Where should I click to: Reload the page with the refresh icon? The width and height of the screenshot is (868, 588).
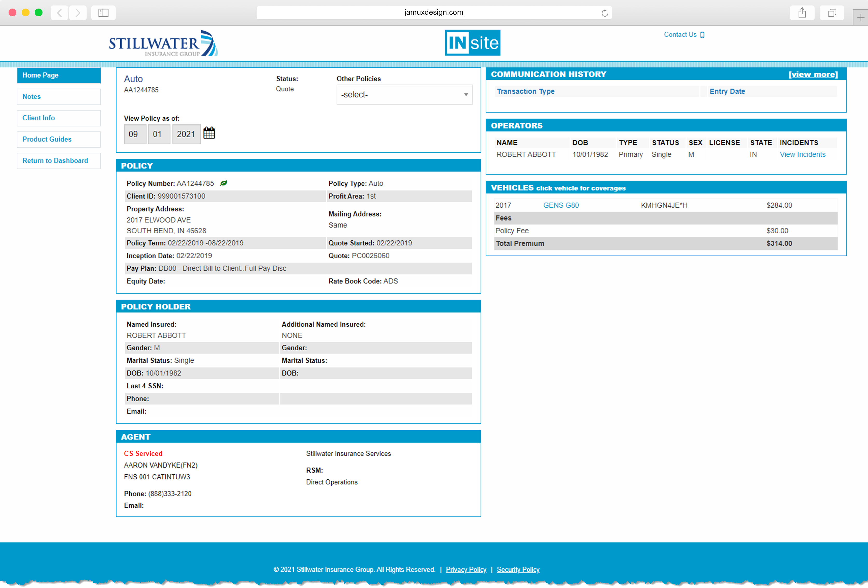click(x=605, y=13)
